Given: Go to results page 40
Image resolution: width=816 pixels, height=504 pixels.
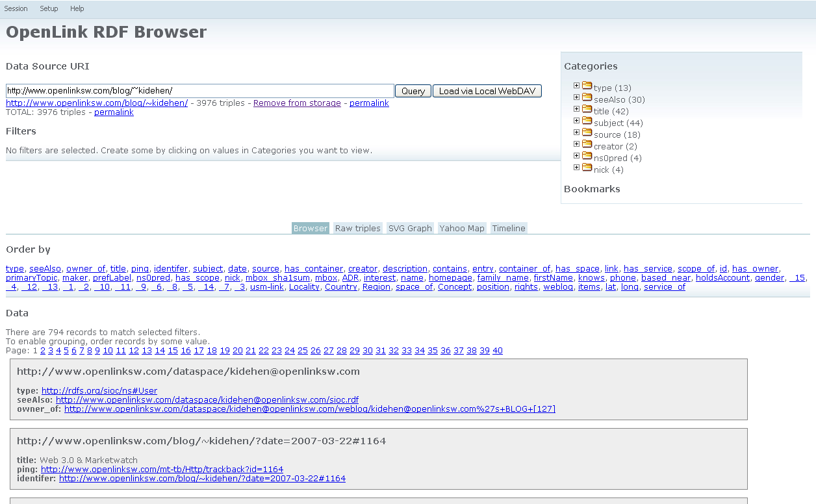Looking at the screenshot, I should pyautogui.click(x=498, y=350).
